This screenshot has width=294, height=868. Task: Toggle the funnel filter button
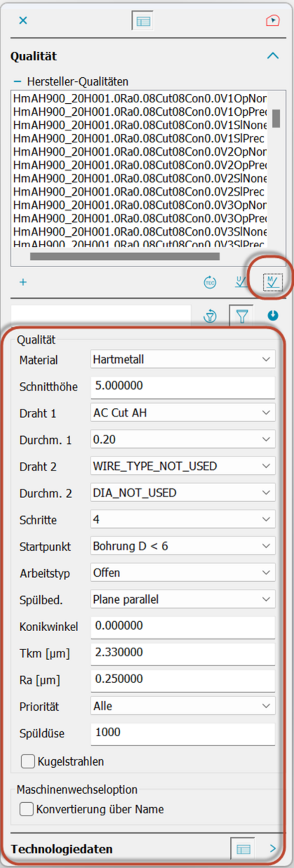241,316
